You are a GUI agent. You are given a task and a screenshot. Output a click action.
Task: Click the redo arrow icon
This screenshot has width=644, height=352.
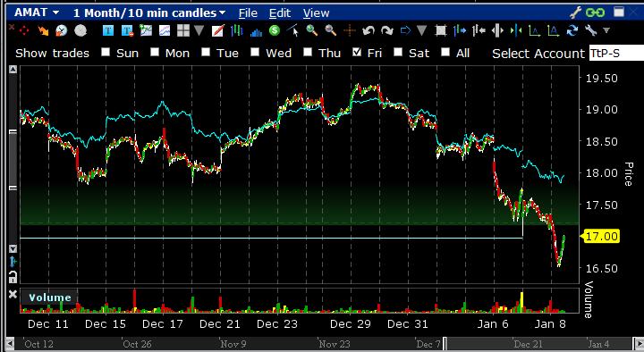pos(387,30)
